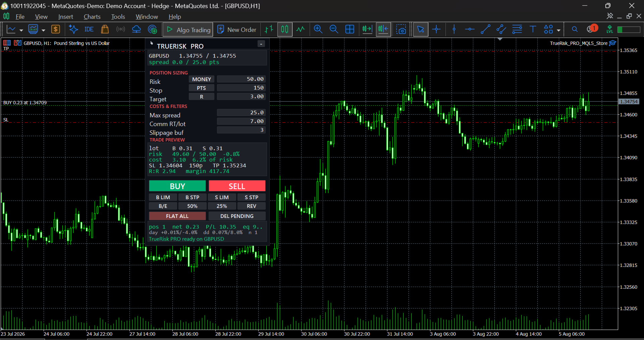Toggle chart shift from right edge
The width and height of the screenshot is (644, 340).
(x=383, y=30)
